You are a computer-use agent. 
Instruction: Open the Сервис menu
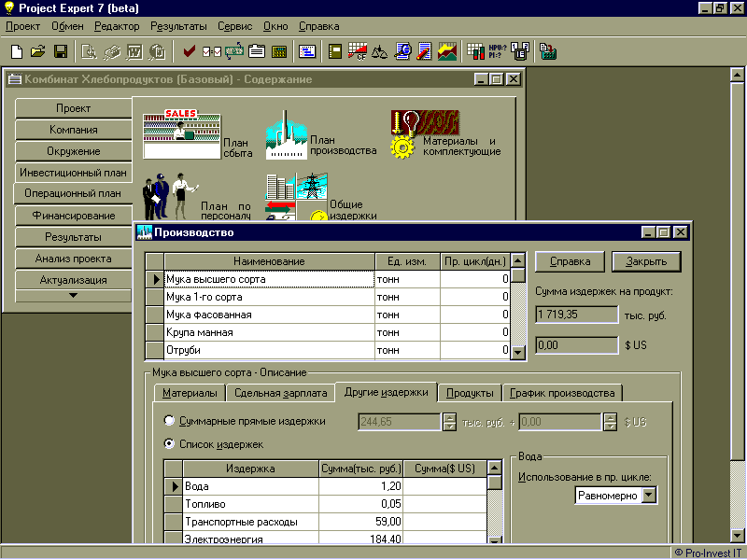click(x=235, y=26)
